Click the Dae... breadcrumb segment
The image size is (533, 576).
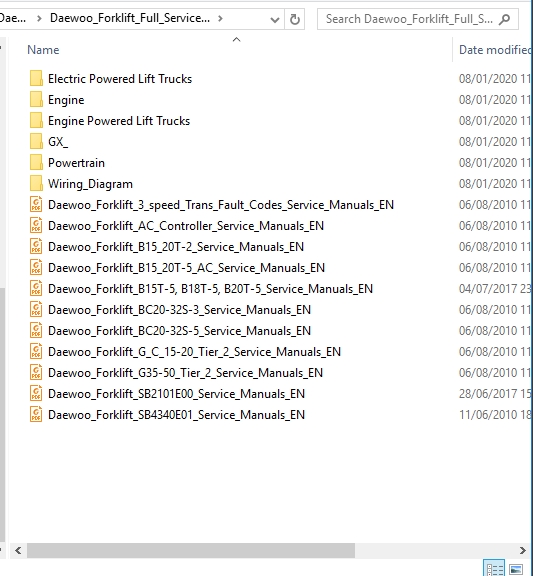(x=13, y=18)
